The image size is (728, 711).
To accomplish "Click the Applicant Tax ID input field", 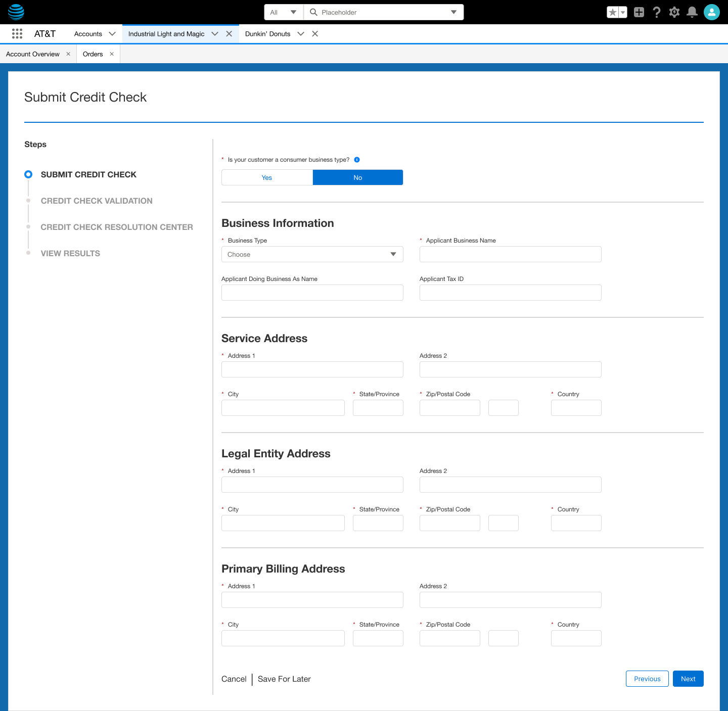I will tap(510, 293).
